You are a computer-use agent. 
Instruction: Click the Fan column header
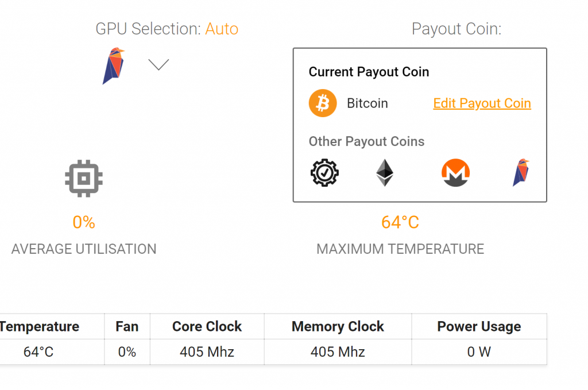tap(127, 326)
